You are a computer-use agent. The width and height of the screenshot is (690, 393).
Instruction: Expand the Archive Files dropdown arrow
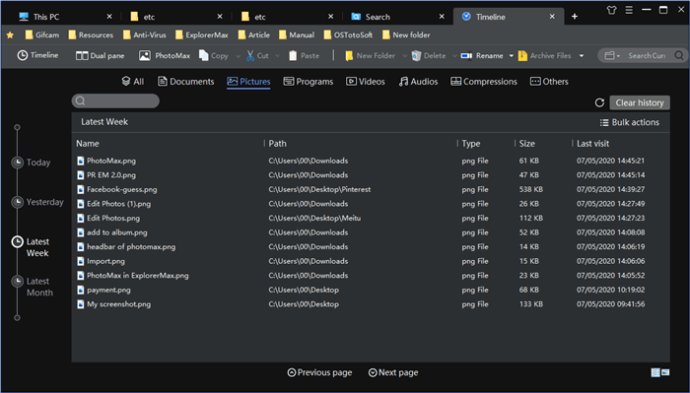tap(581, 56)
